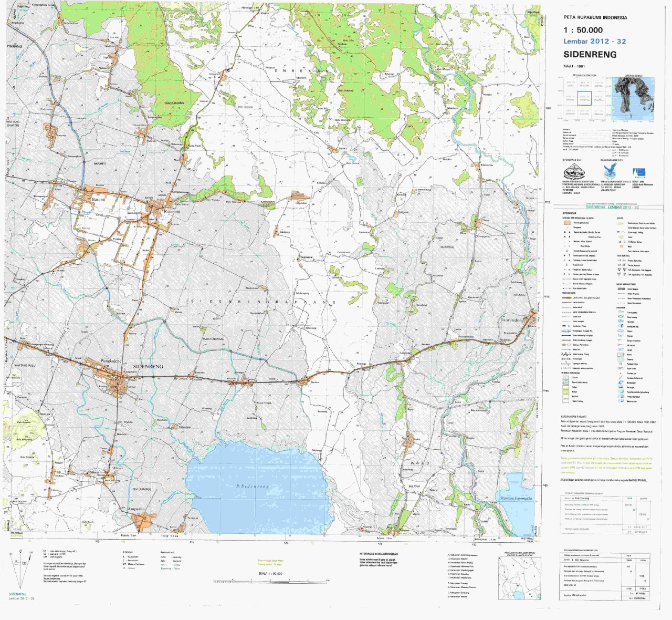
Task: Click the 'TELLULIMPOE' district label
Action: (x=141, y=488)
